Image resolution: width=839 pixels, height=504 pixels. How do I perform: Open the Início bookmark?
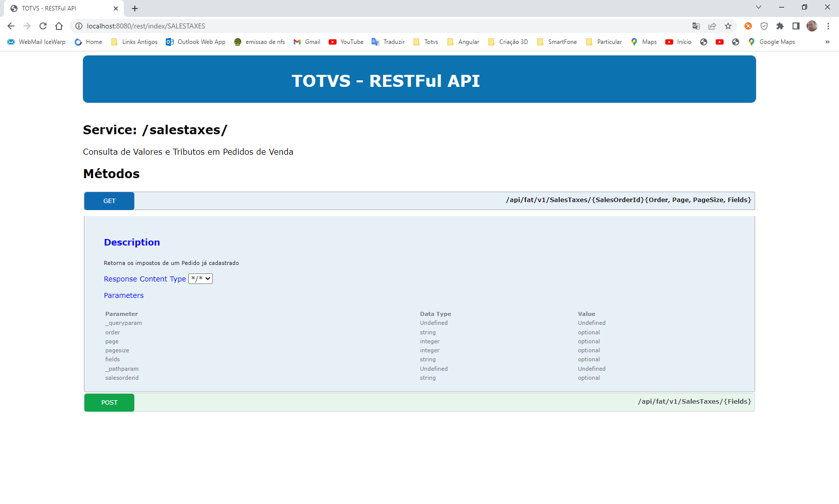[x=678, y=42]
